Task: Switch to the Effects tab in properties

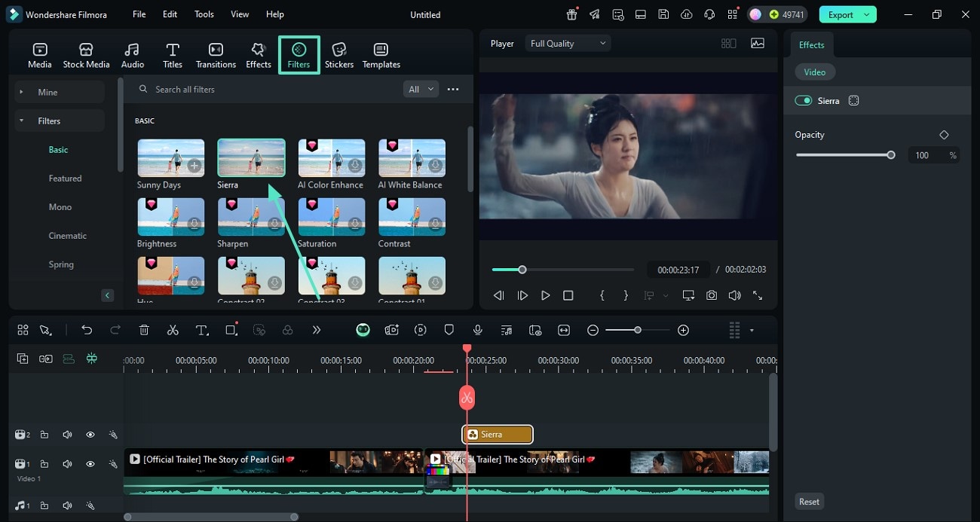Action: point(812,44)
